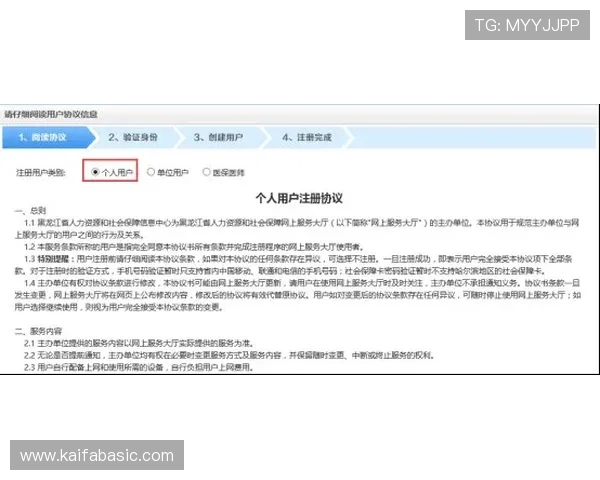Select the 个人用户 radio button
This screenshot has width=600, height=480.
click(95, 172)
